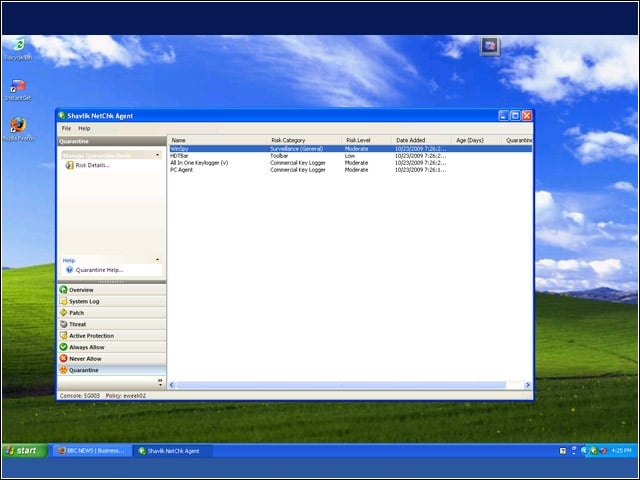Open the Risk Details link
The image size is (640, 480).
(x=93, y=165)
